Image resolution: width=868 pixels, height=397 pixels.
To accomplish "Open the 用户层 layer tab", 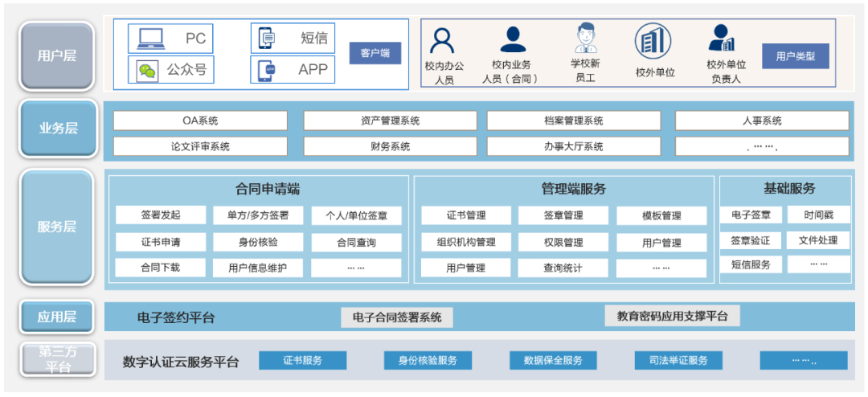I will click(x=57, y=55).
